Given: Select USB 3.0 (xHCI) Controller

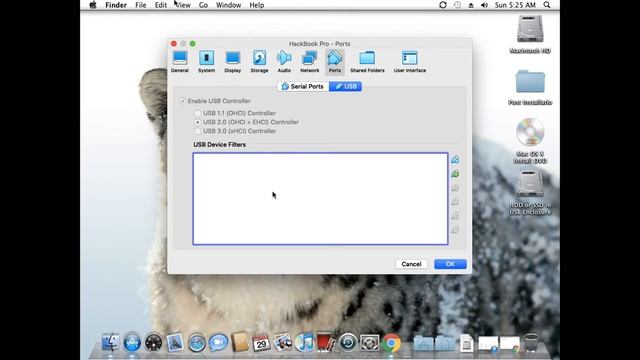Looking at the screenshot, I should coord(198,131).
